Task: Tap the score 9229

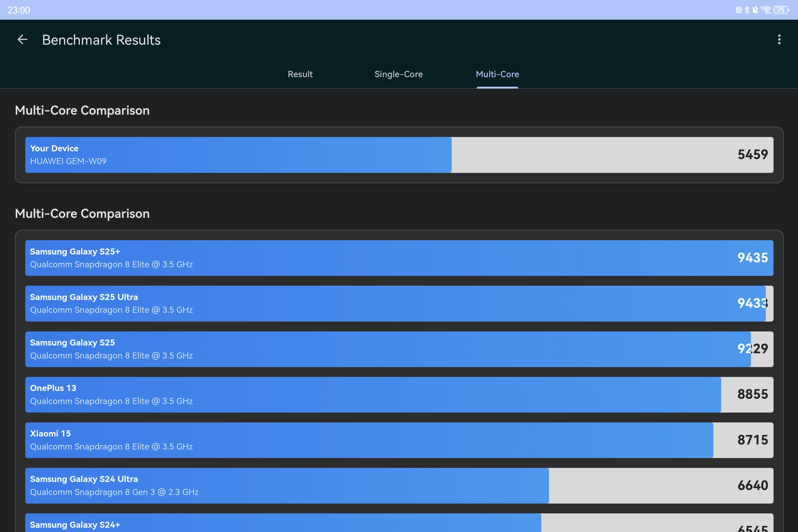Action: pos(753,349)
